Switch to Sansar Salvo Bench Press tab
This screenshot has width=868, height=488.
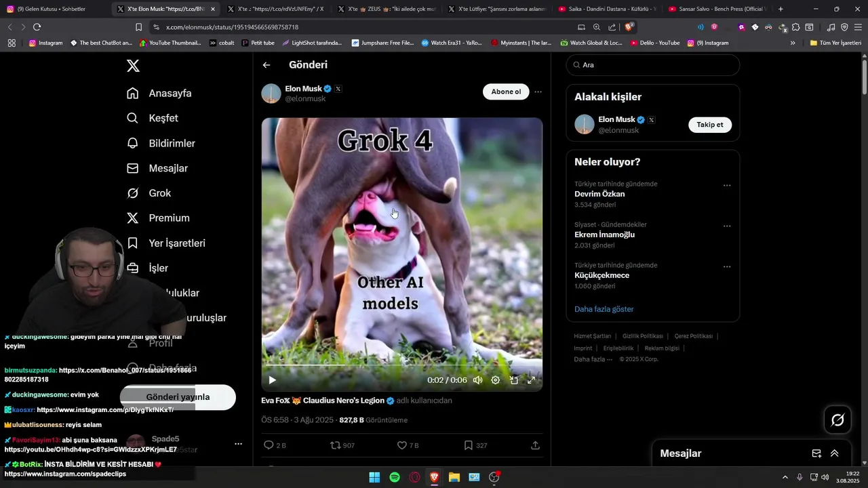716,9
